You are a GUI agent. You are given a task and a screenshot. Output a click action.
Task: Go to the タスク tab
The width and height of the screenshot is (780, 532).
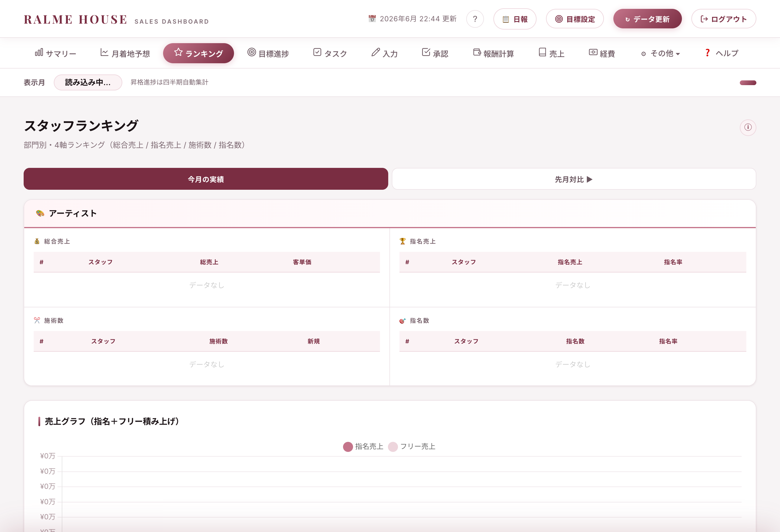pyautogui.click(x=330, y=53)
